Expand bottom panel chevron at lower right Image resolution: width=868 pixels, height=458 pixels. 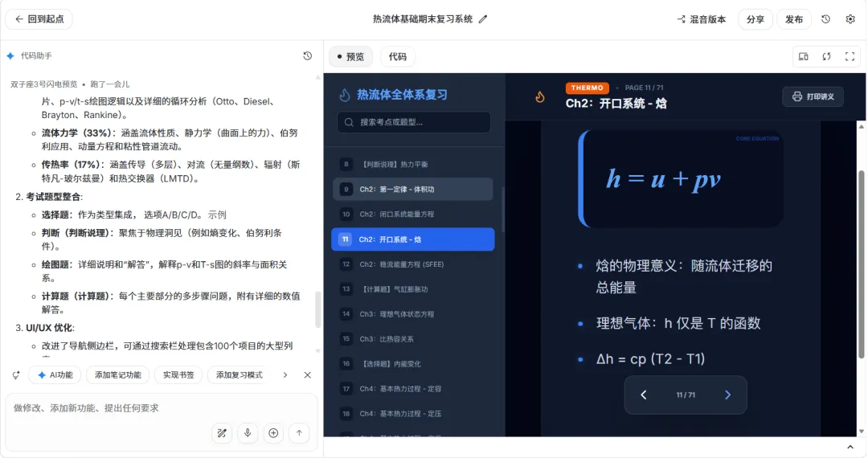tap(850, 447)
